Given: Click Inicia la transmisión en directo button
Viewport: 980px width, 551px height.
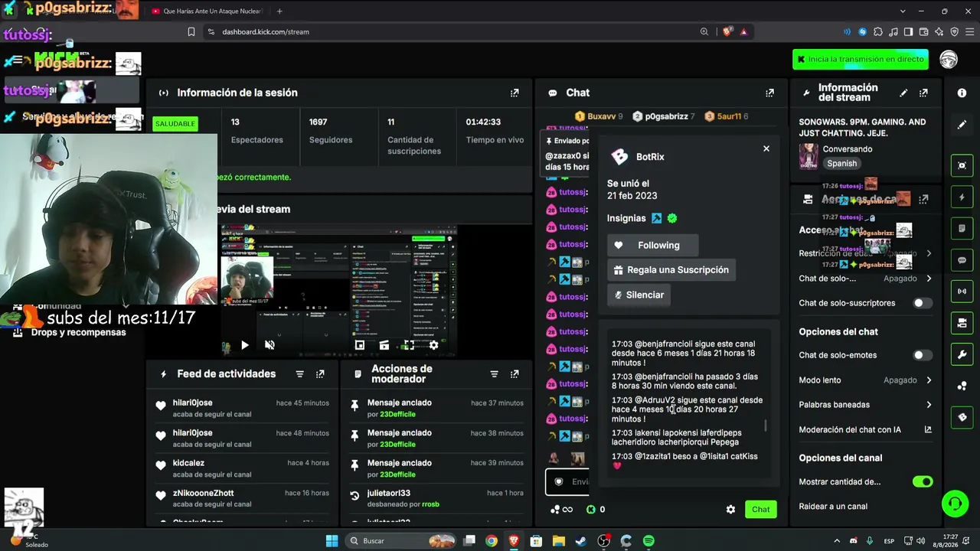Looking at the screenshot, I should point(861,60).
